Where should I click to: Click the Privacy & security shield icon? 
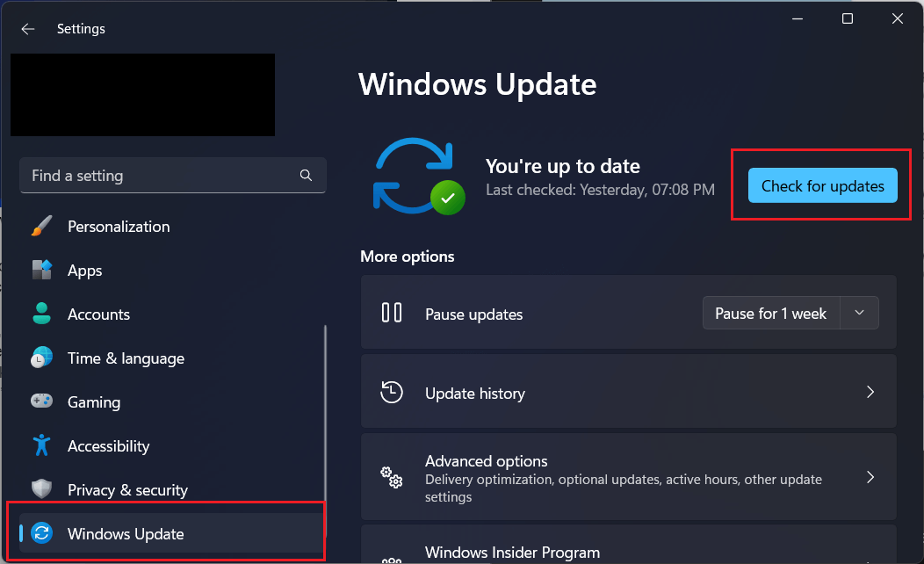(41, 490)
